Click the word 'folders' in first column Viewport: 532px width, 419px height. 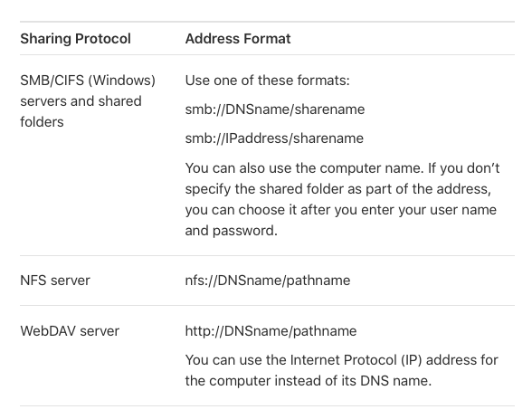pos(42,122)
